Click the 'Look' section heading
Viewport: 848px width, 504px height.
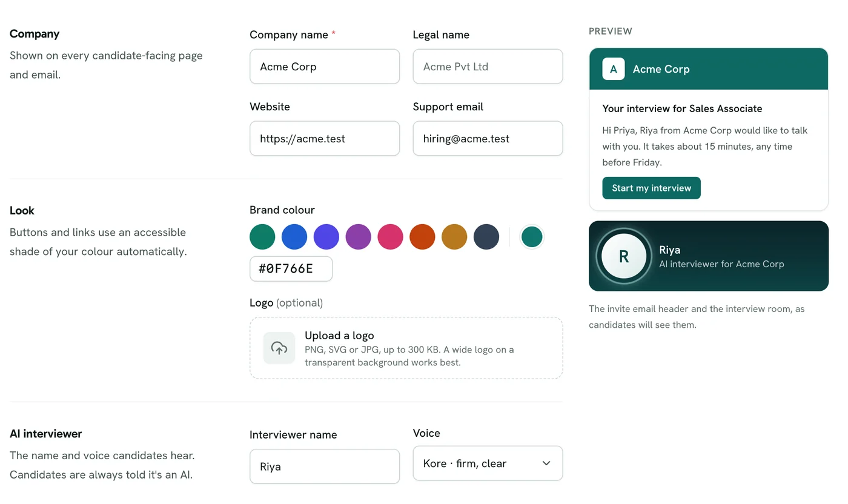point(22,211)
